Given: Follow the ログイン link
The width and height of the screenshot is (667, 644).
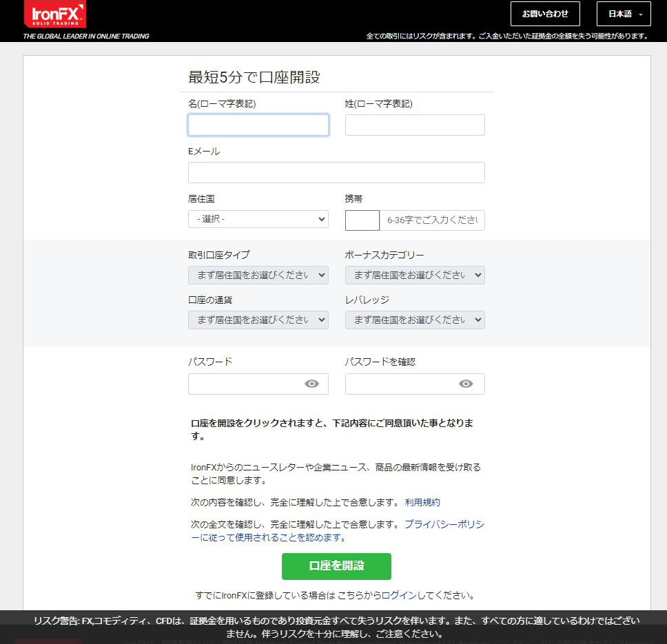Looking at the screenshot, I should tap(399, 595).
